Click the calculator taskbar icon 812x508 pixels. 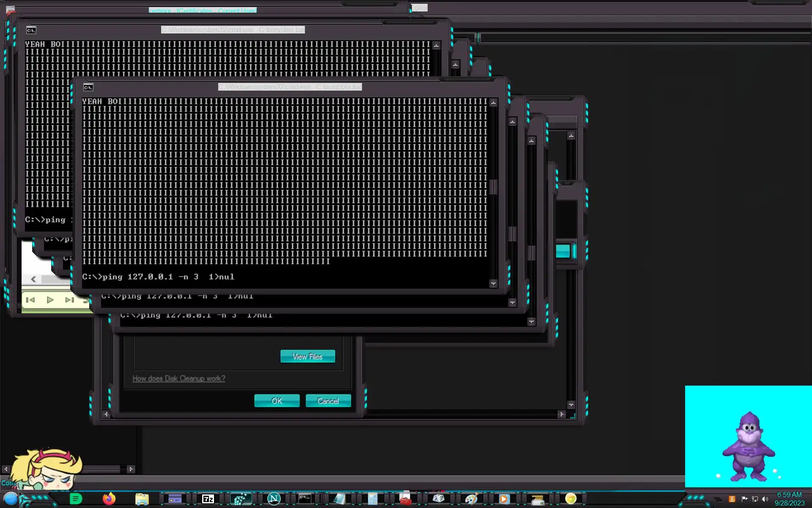pyautogui.click(x=372, y=499)
